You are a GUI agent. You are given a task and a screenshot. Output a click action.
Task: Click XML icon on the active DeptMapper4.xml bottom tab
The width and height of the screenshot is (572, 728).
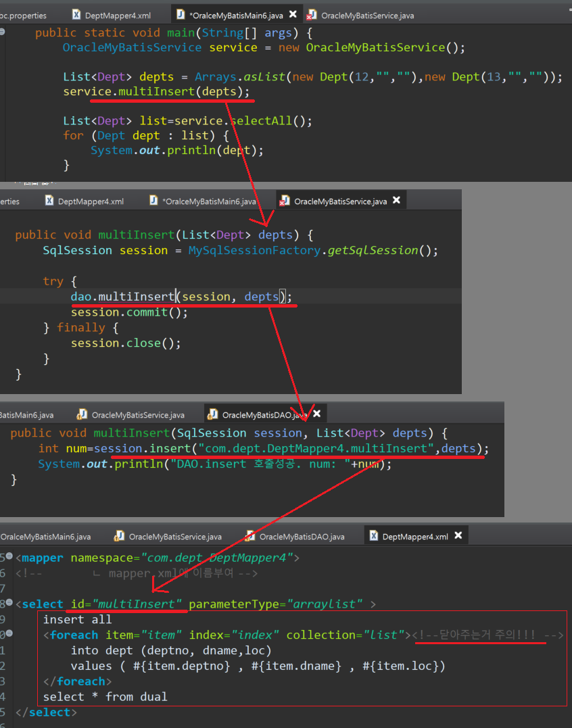374,536
